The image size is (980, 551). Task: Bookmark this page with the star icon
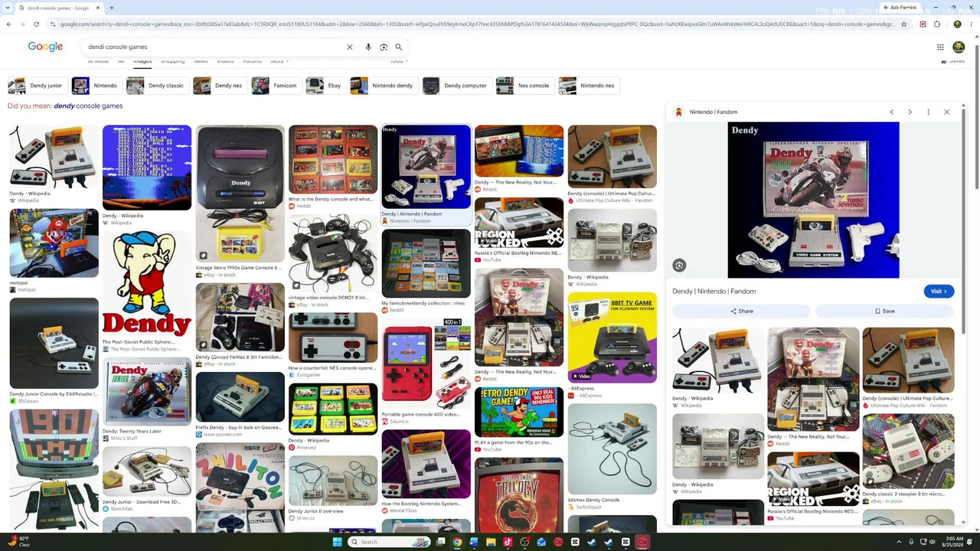click(x=904, y=24)
